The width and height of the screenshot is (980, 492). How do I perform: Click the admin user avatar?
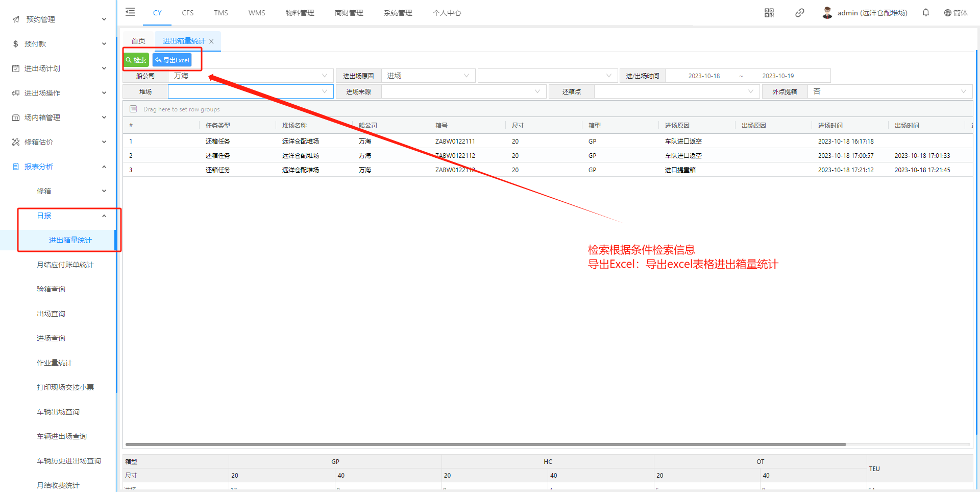[x=827, y=13]
